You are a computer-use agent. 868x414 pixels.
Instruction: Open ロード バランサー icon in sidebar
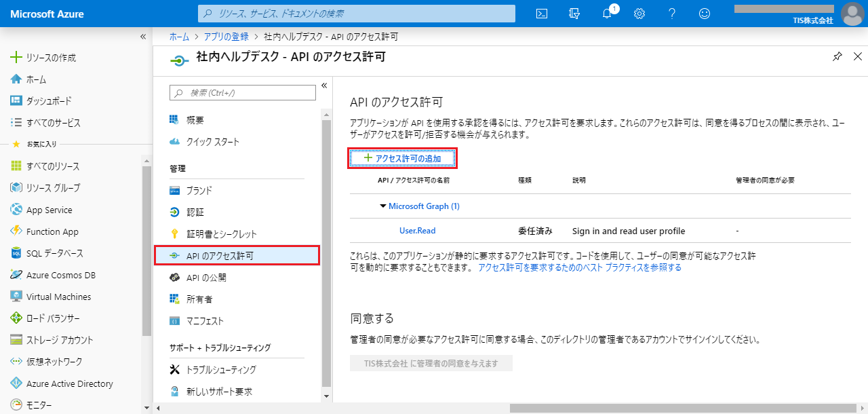coord(16,318)
